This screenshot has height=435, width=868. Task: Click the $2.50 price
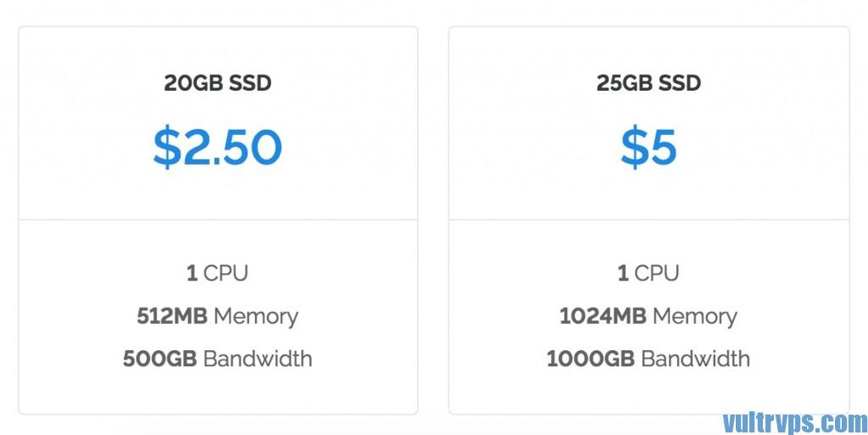click(x=218, y=148)
